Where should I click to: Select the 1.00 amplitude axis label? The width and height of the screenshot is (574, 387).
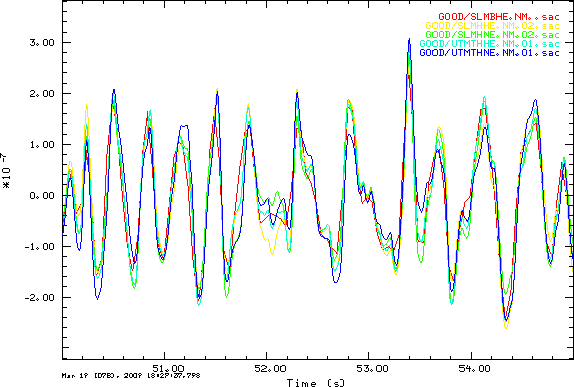tap(42, 145)
